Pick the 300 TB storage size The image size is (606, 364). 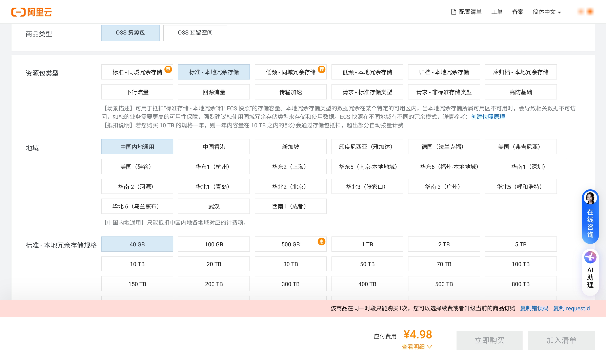pos(290,284)
